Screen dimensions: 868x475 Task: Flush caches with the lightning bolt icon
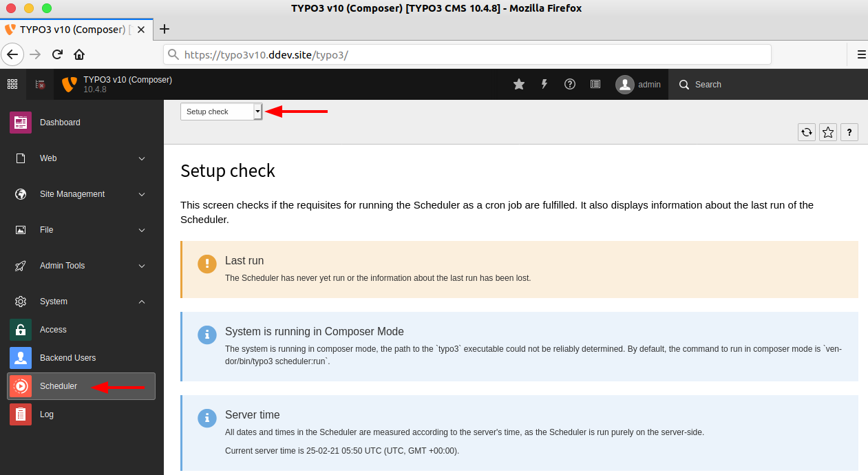pyautogui.click(x=544, y=84)
